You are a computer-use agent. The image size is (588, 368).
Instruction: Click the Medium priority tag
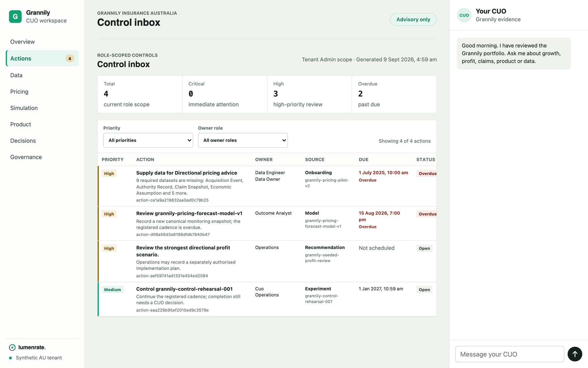point(113,290)
